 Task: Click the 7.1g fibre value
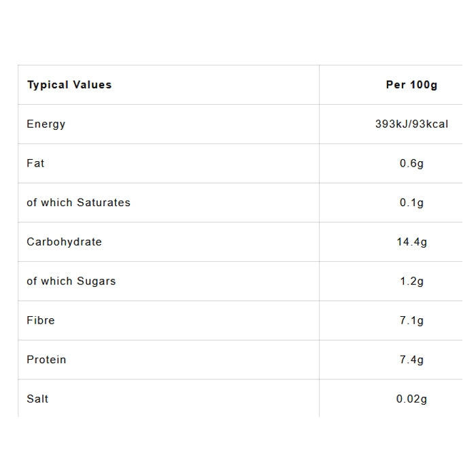pyautogui.click(x=411, y=320)
